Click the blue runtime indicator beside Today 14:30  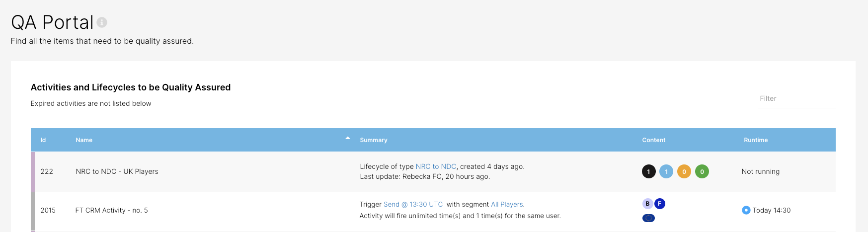(746, 210)
